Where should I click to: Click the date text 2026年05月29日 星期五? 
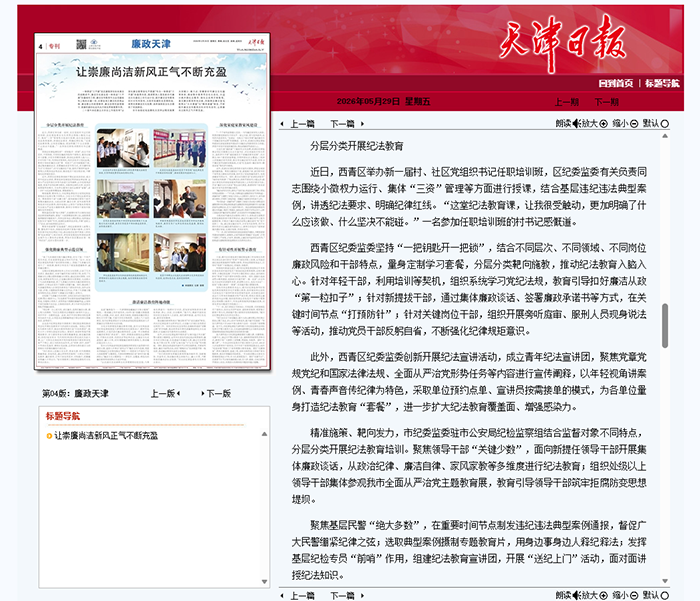point(383,101)
